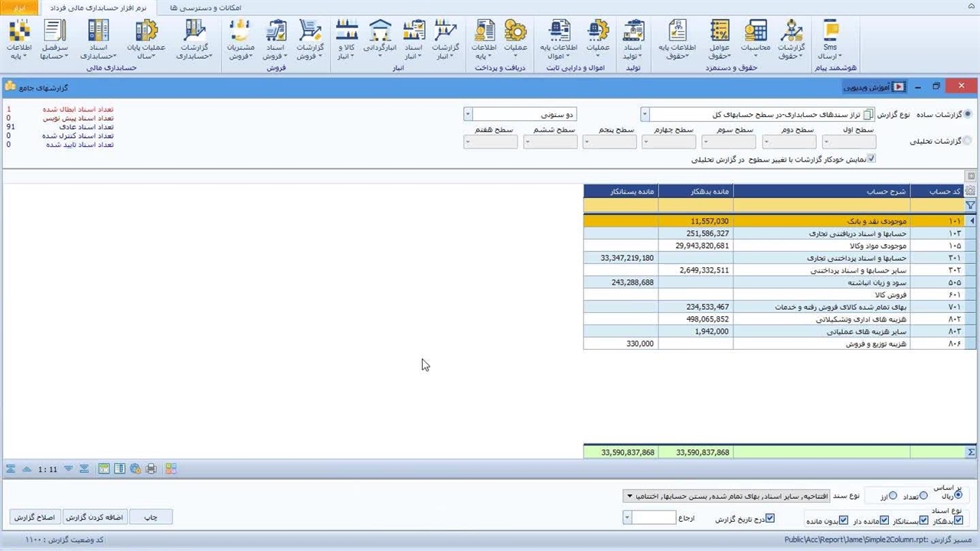Open the آموزش ویدیویی video tutorial
Image resolution: width=980 pixels, height=551 pixels.
(x=874, y=87)
